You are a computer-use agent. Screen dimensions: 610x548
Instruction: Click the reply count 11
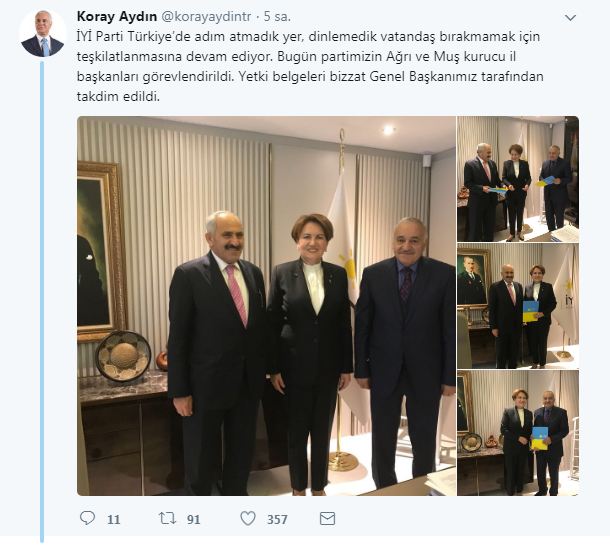tap(114, 520)
